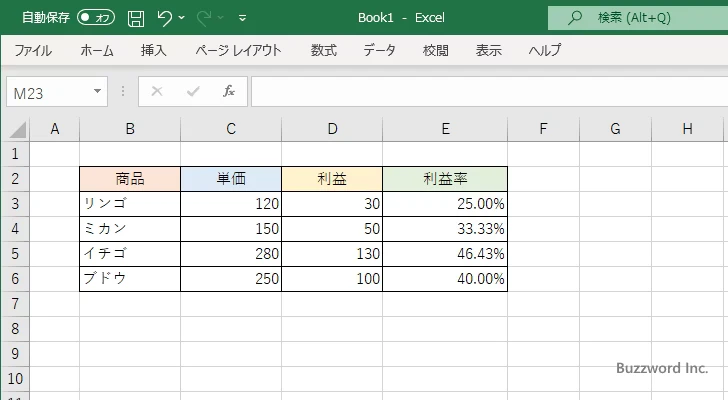Open the ホーム tab
728x400 pixels.
pyautogui.click(x=97, y=50)
